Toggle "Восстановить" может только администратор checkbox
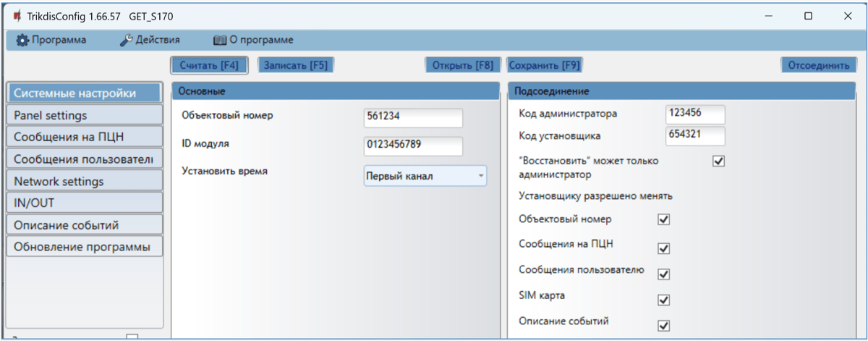Viewport: 868px width, 341px height. click(718, 161)
